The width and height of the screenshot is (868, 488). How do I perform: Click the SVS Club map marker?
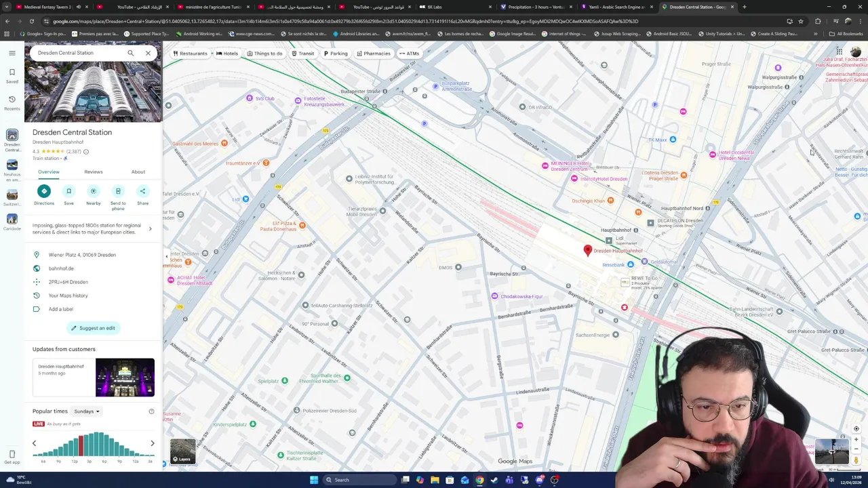tap(250, 98)
